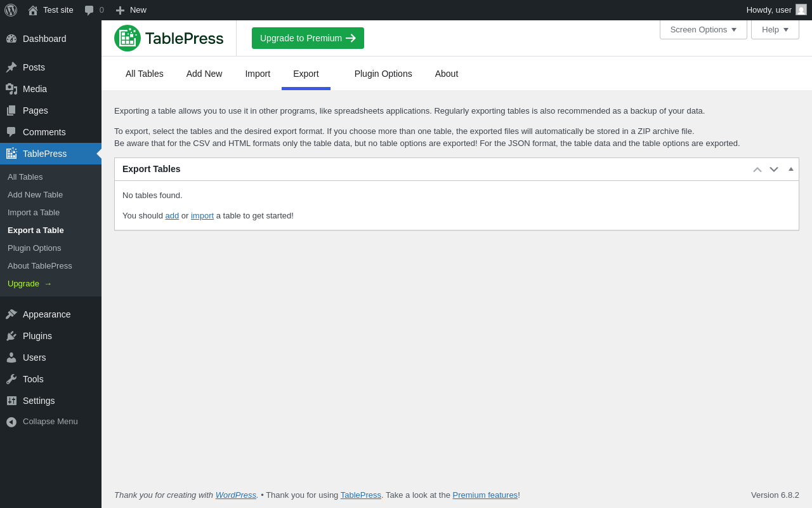Viewport: 812px width, 508px height.
Task: Click the Dashboard gauge icon
Action: pos(11,39)
